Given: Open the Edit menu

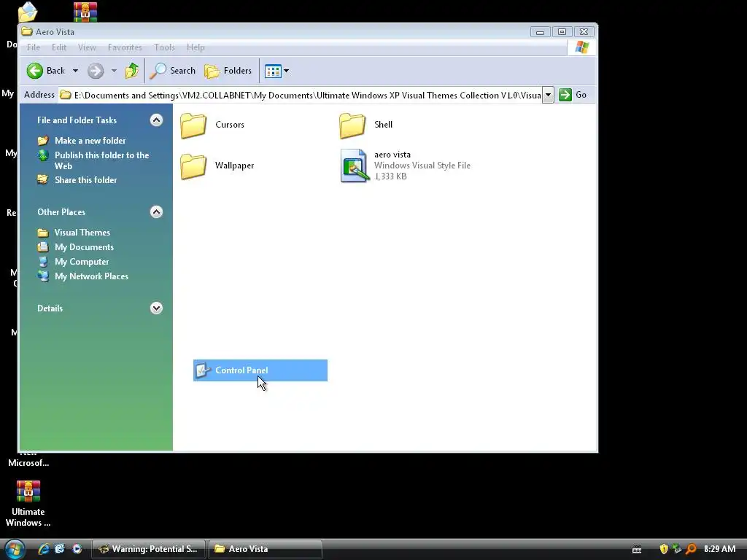Looking at the screenshot, I should click(x=59, y=47).
